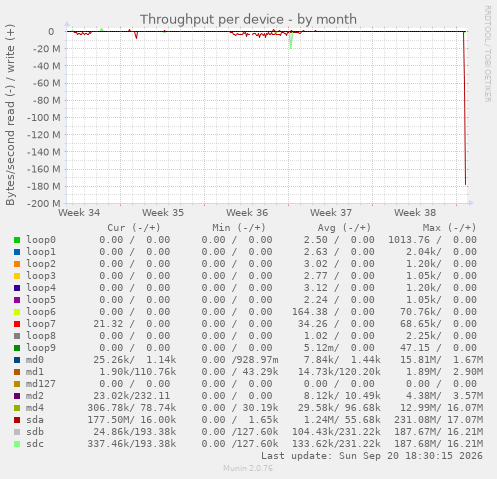This screenshot has width=497, height=479.
Task: Click loop7 current value '21.32 / 0.00'
Action: point(132,324)
